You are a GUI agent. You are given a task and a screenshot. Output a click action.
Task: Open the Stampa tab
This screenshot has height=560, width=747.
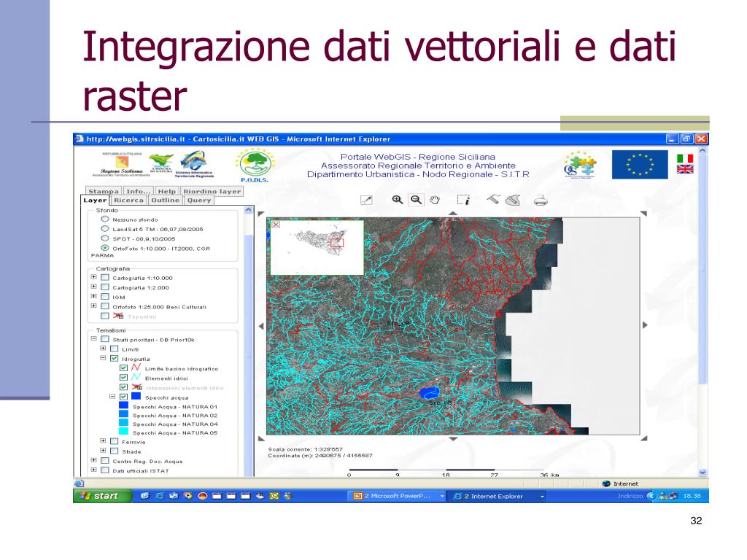[x=104, y=191]
